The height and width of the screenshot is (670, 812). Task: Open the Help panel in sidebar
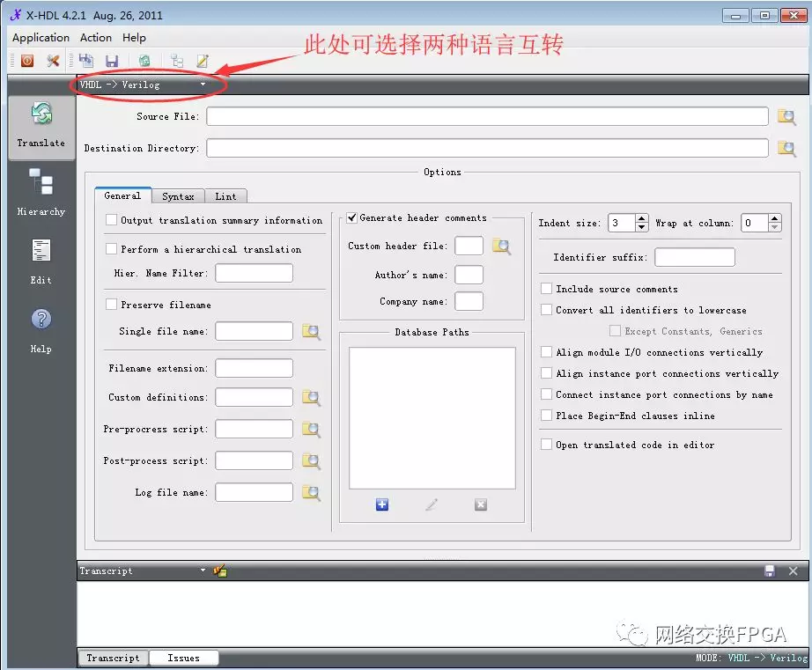(41, 330)
